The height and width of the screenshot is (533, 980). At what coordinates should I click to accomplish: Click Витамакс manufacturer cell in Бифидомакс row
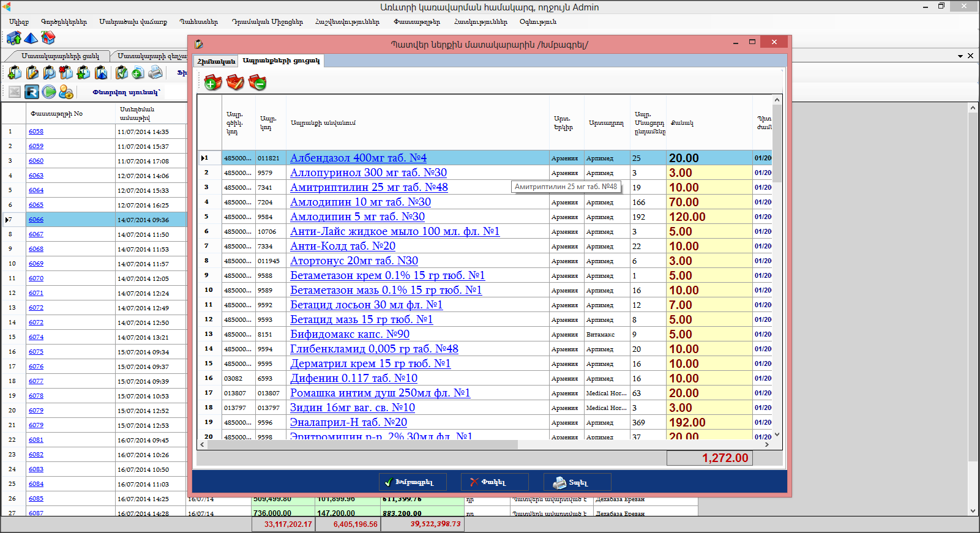point(607,334)
